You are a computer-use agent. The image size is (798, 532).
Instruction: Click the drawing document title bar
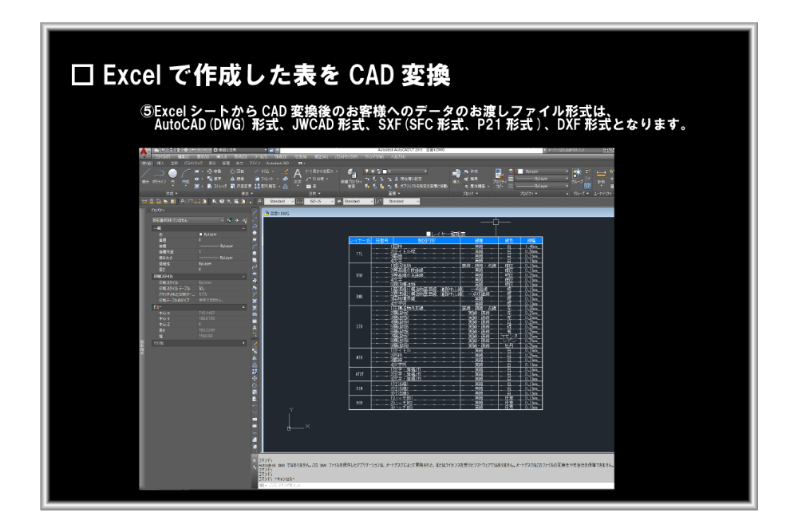438,213
